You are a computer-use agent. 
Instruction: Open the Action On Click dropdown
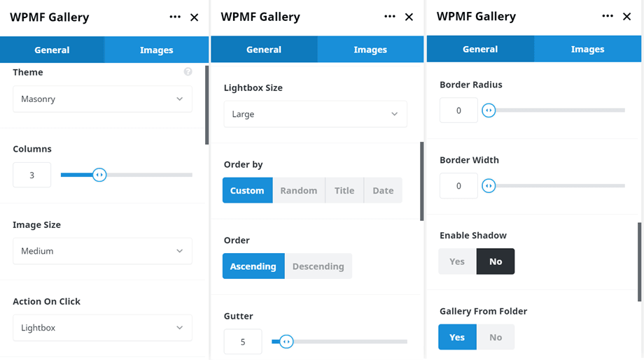click(102, 328)
